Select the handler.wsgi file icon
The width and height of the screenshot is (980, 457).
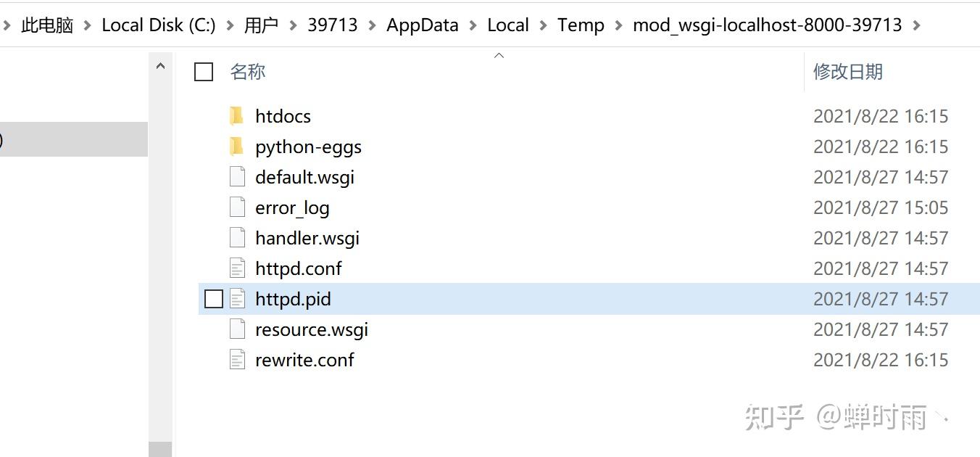(238, 238)
